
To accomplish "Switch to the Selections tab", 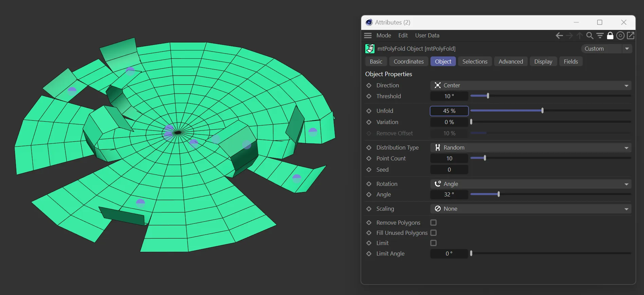I will [x=475, y=62].
